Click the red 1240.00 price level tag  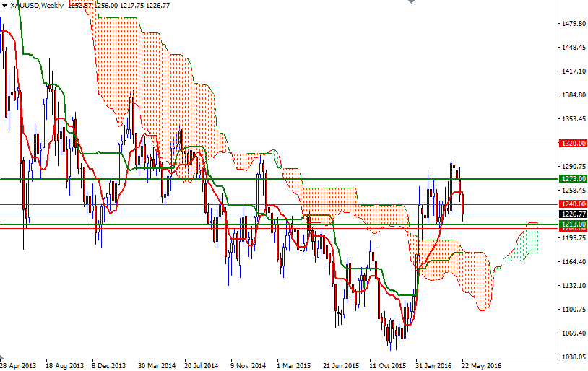(x=573, y=204)
